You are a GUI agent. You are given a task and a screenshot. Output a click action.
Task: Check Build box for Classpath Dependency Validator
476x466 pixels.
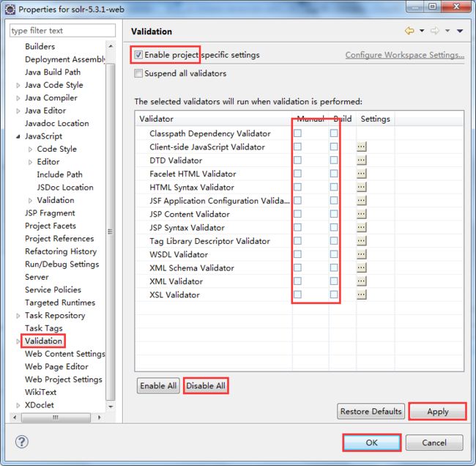tap(334, 133)
